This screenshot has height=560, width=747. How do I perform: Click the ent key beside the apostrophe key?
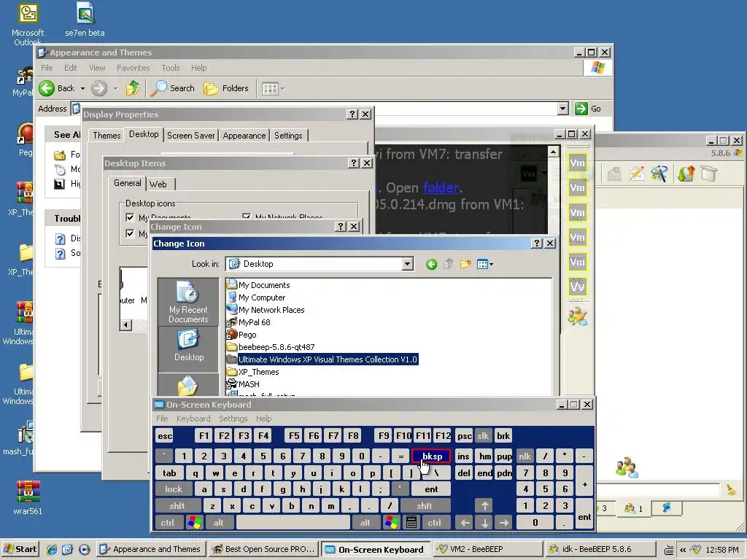431,489
